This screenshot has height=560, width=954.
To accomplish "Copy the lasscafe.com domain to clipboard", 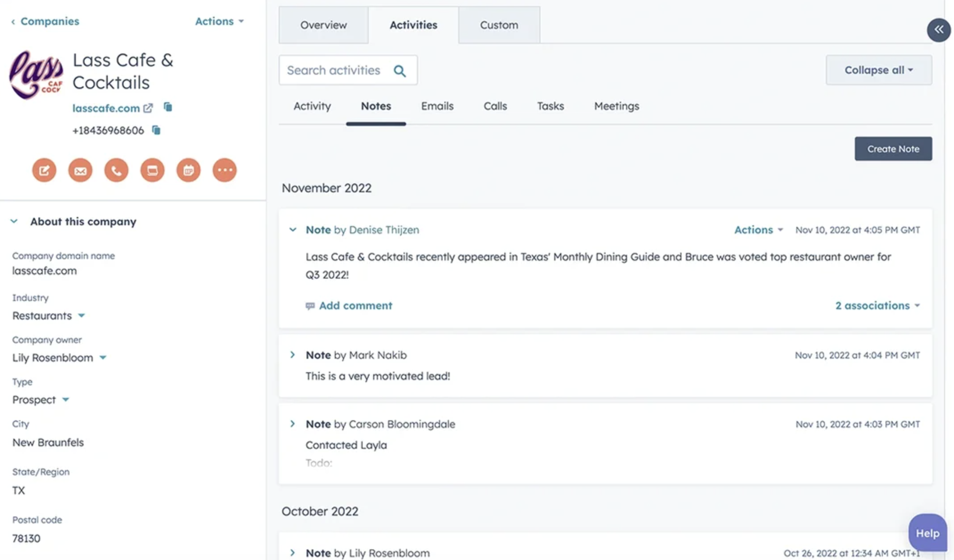I will click(x=168, y=107).
